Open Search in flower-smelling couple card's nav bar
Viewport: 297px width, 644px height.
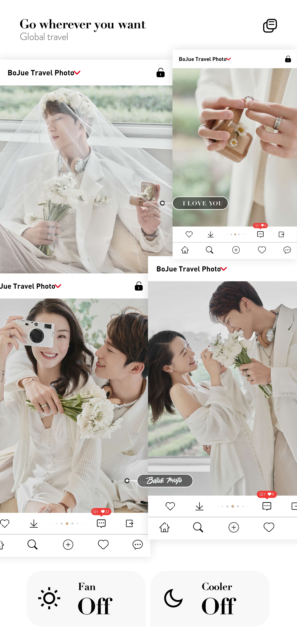[x=198, y=527]
